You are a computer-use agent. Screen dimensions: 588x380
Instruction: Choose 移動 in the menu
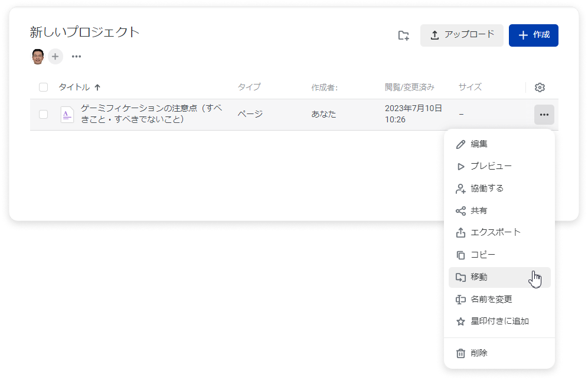pos(499,278)
